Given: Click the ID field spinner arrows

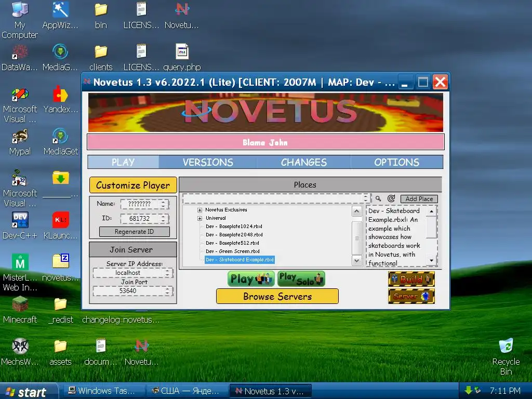Looking at the screenshot, I should click(x=163, y=219).
